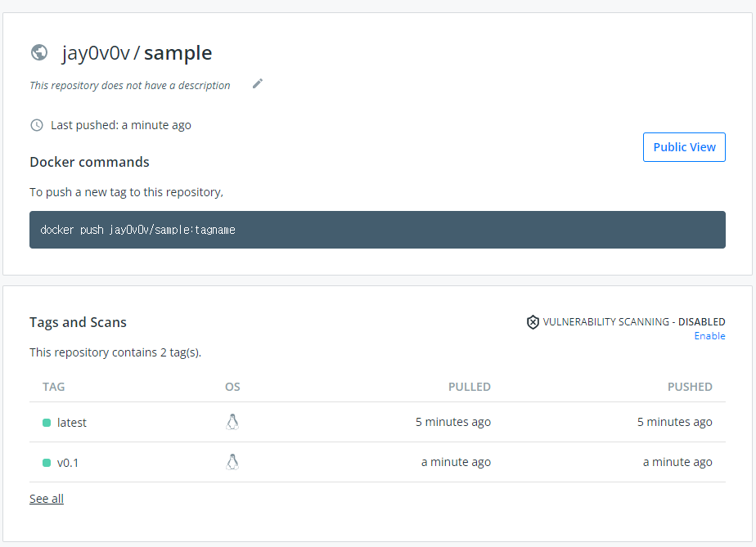
Task: Click latest pushed time '5 minutes ago'
Action: [674, 422]
